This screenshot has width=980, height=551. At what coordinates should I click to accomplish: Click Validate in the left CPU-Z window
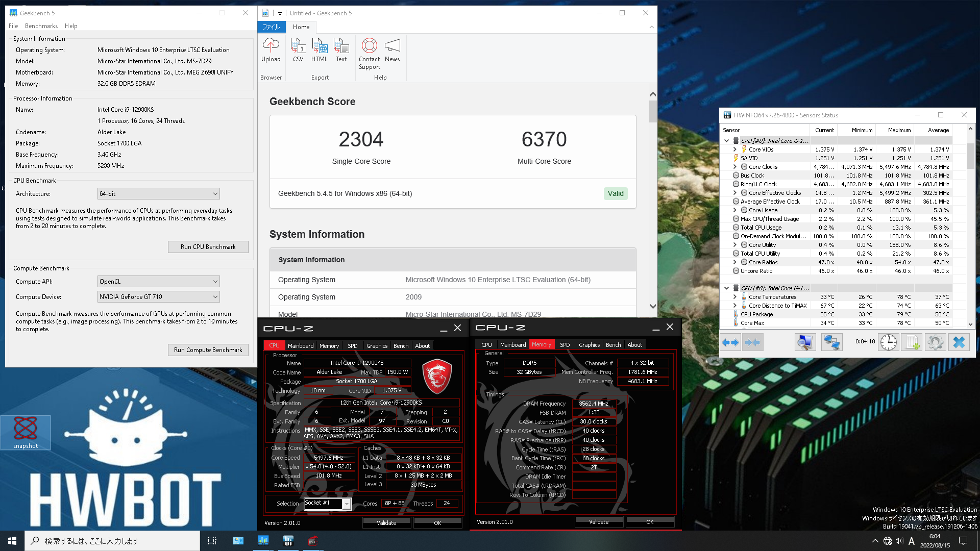pos(386,523)
